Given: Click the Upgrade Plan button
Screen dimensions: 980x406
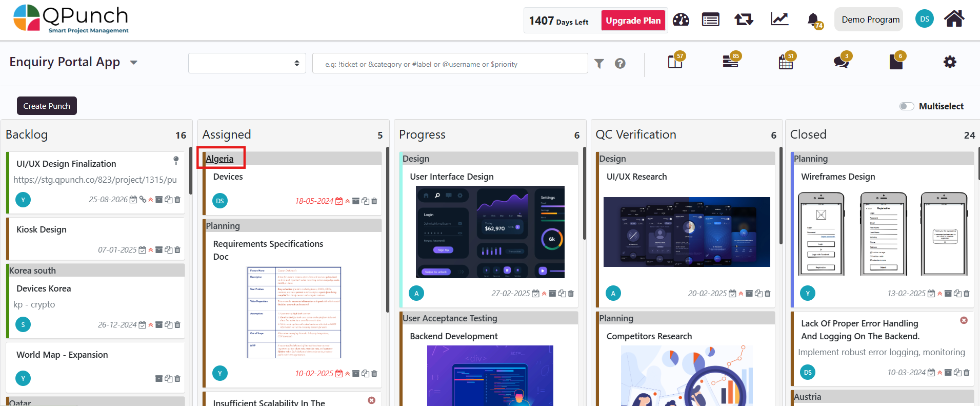Looking at the screenshot, I should pyautogui.click(x=633, y=21).
